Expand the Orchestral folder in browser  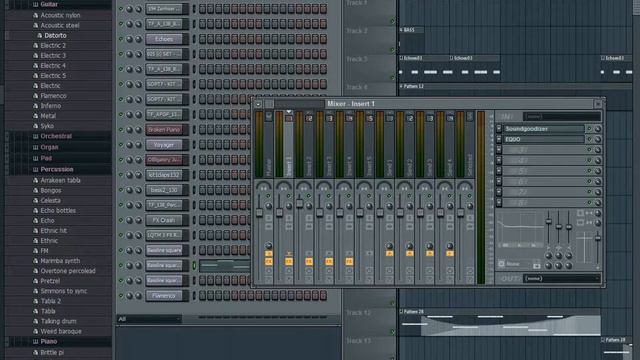[x=56, y=136]
